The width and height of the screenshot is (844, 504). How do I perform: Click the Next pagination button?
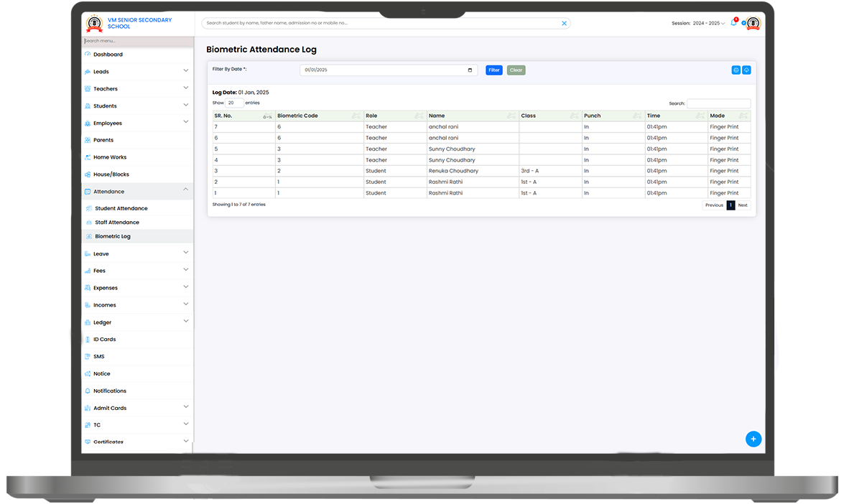tap(742, 205)
